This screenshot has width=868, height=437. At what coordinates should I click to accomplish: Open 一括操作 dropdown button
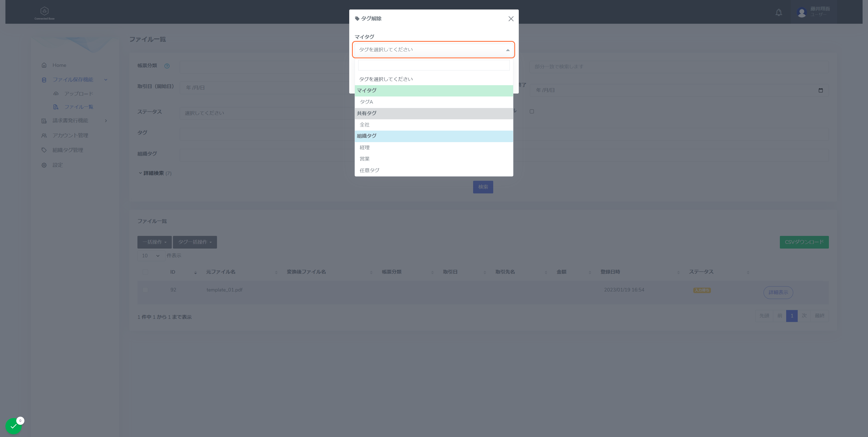pos(154,242)
